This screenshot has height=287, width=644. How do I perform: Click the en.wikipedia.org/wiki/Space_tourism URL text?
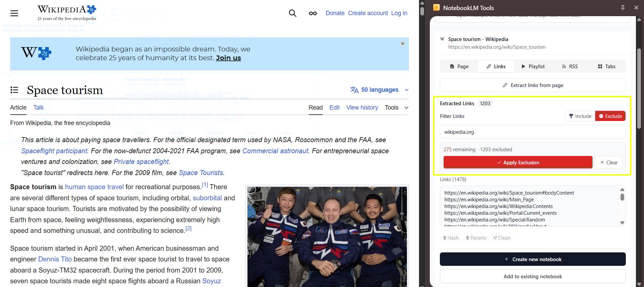click(497, 47)
